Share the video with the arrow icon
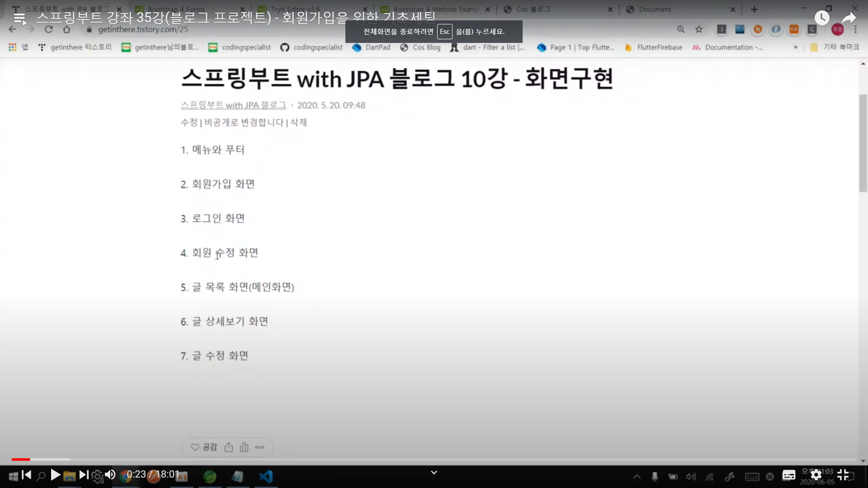 (x=849, y=18)
